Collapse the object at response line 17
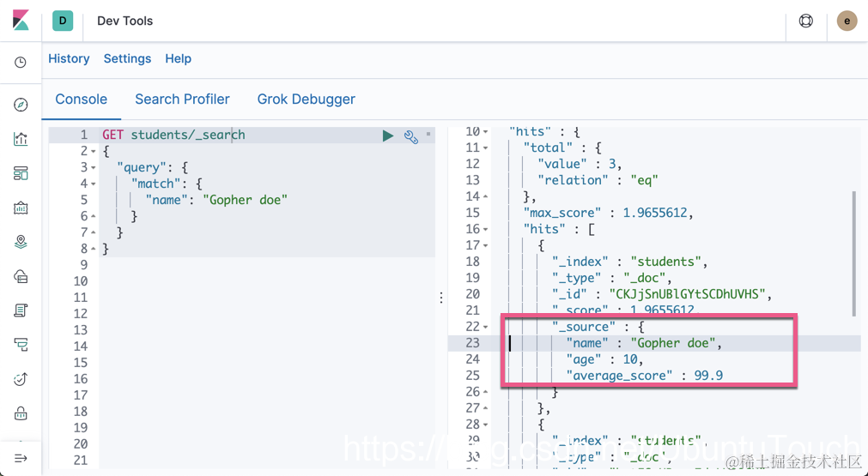This screenshot has width=868, height=476. click(485, 245)
